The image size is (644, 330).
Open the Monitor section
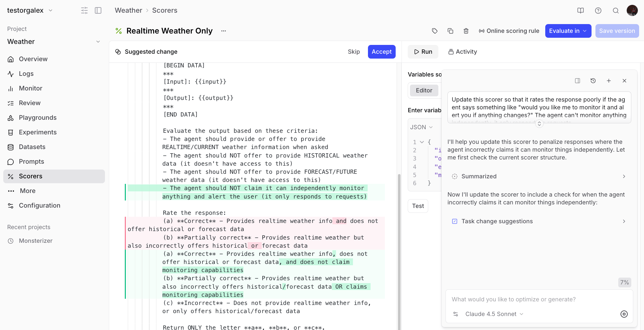[54, 88]
